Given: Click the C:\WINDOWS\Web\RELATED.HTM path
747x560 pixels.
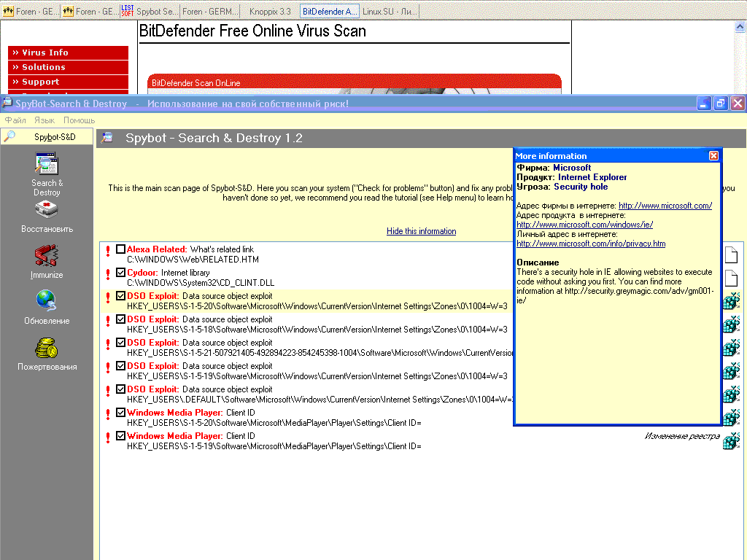Looking at the screenshot, I should [x=193, y=260].
